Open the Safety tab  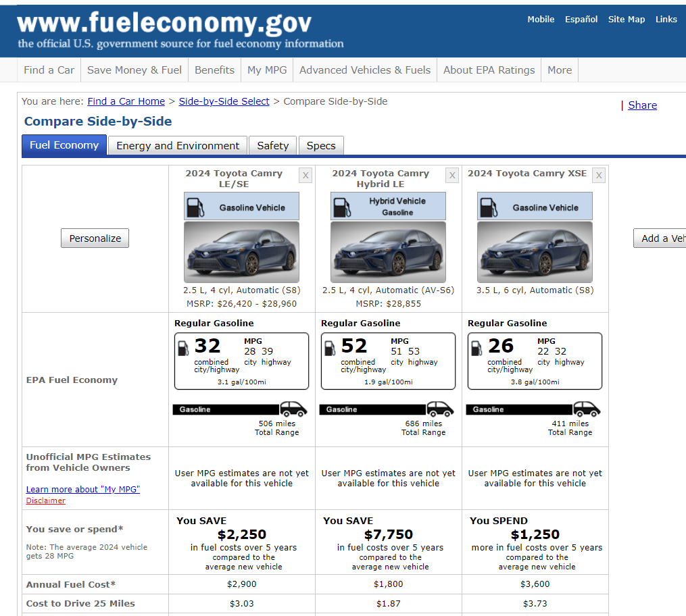272,146
